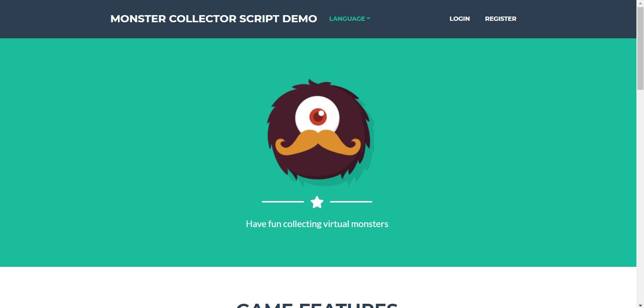This screenshot has height=308, width=644.
Task: Go to the Login page
Action: coord(459,19)
